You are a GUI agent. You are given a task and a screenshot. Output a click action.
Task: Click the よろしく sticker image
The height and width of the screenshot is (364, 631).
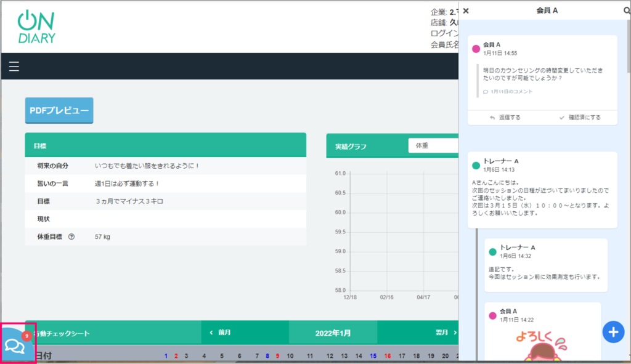pos(542,346)
